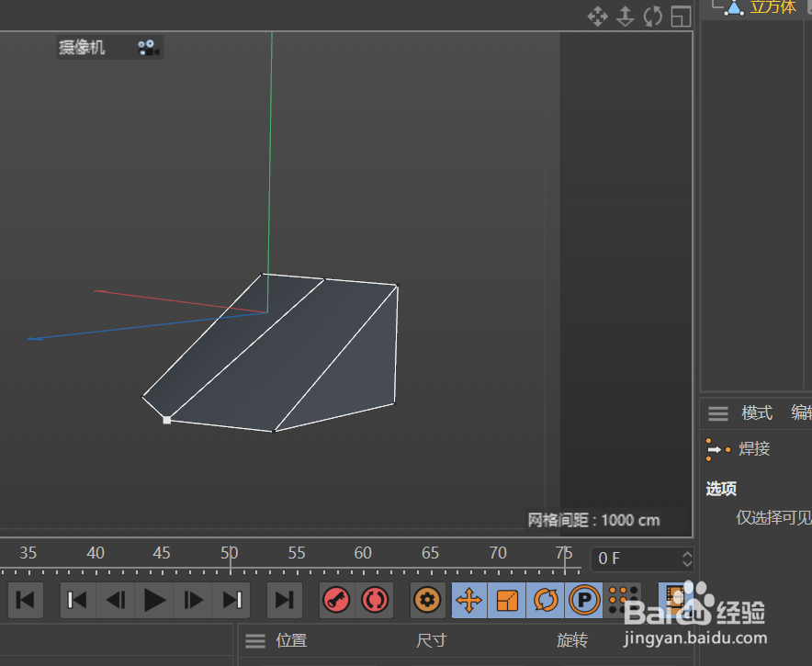Screen dimensions: 812x666
Task: Click the 仅选择可见 option text
Action: pyautogui.click(x=776, y=517)
